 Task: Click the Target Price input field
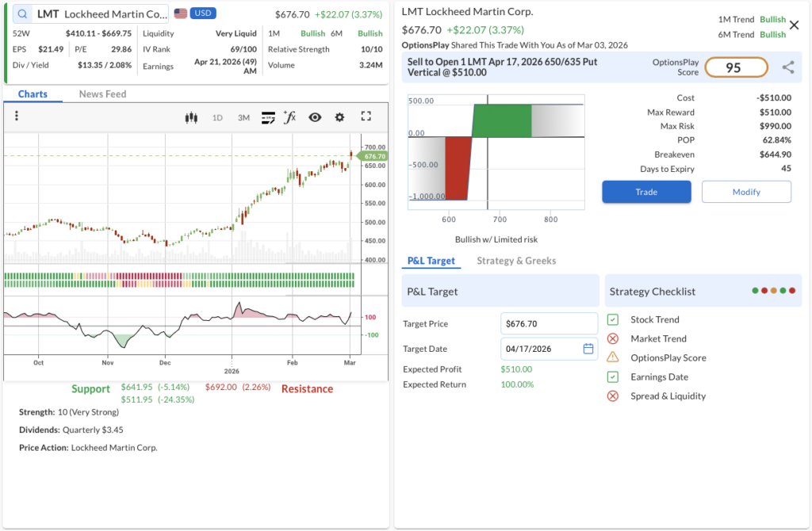(549, 323)
